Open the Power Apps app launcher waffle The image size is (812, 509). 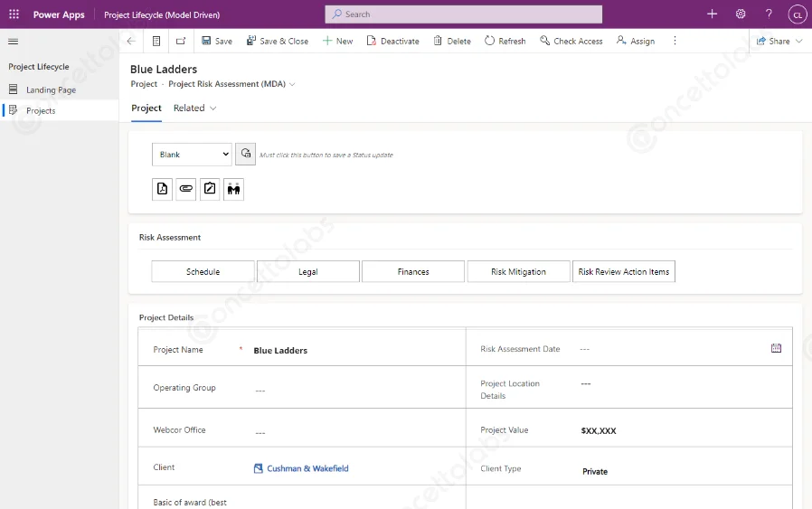(x=14, y=14)
